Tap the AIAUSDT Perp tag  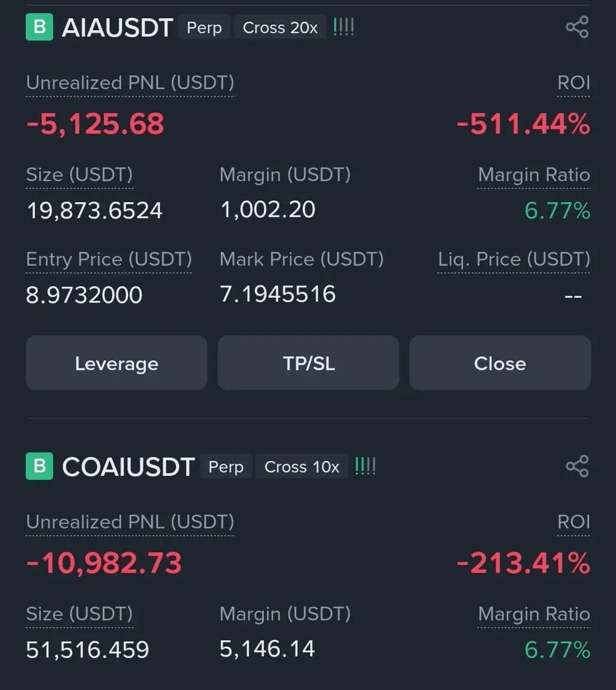[204, 28]
